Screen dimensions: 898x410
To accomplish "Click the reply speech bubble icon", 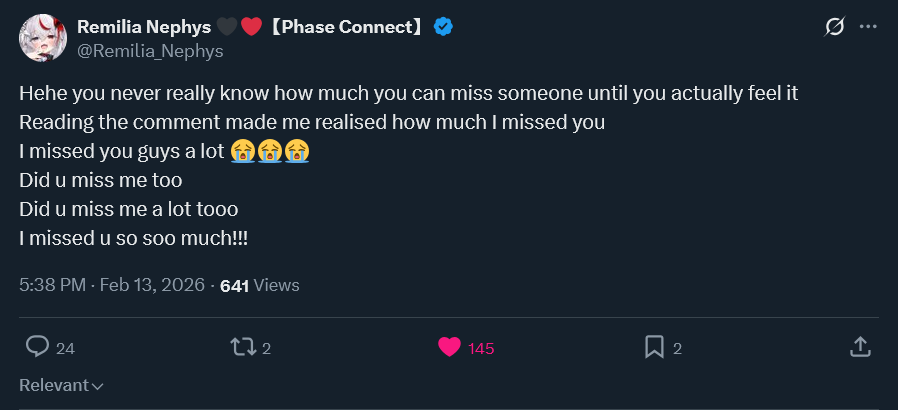I will point(37,347).
